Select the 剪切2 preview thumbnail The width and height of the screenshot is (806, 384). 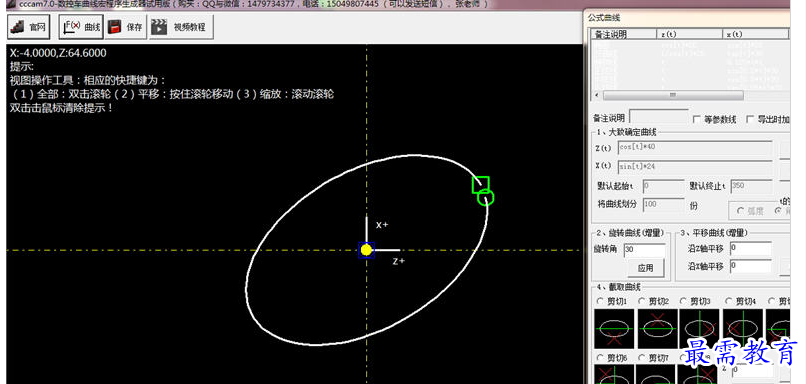pyautogui.click(x=657, y=328)
